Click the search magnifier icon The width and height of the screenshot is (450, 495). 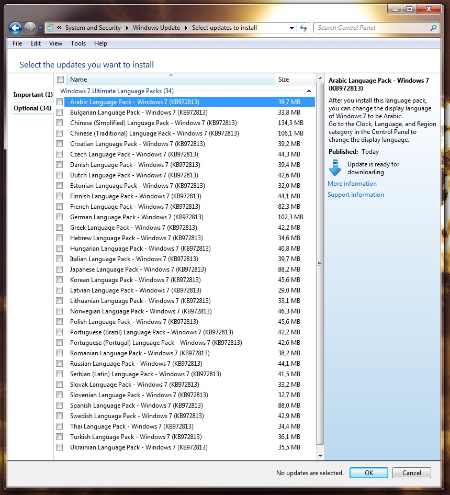(x=433, y=28)
